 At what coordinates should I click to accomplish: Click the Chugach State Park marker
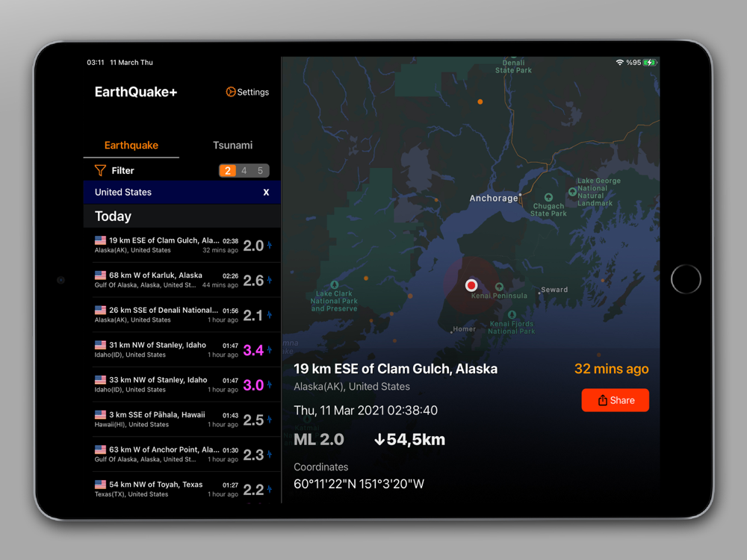click(x=548, y=197)
